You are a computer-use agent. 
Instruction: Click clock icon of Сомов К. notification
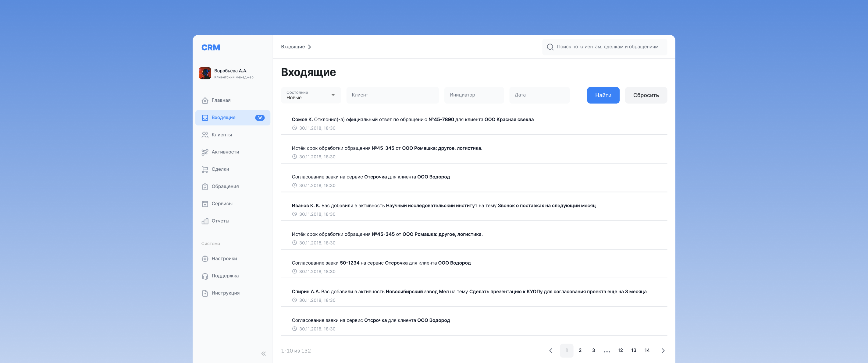294,128
